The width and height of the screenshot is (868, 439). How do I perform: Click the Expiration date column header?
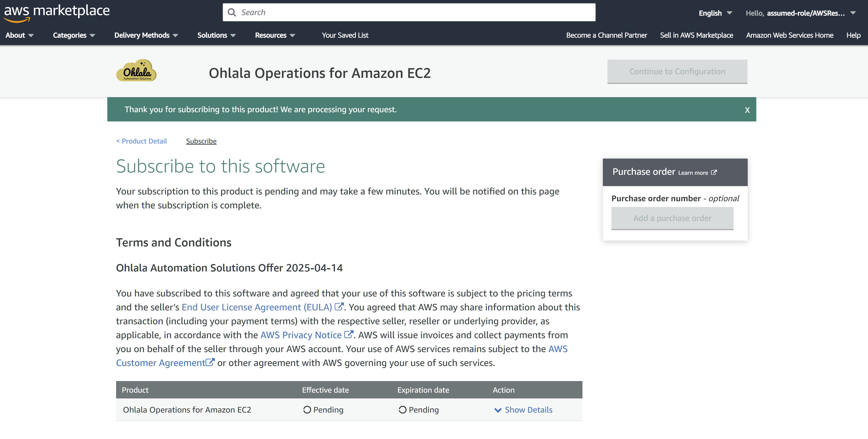pos(423,390)
